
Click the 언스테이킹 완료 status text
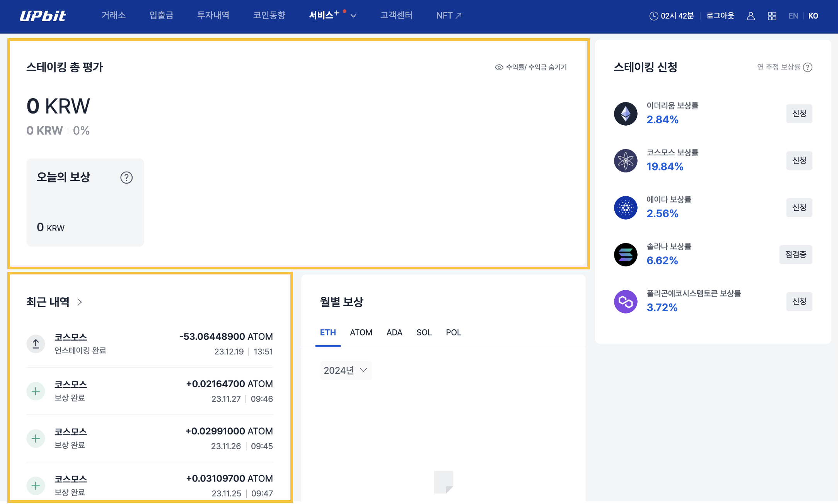click(80, 351)
